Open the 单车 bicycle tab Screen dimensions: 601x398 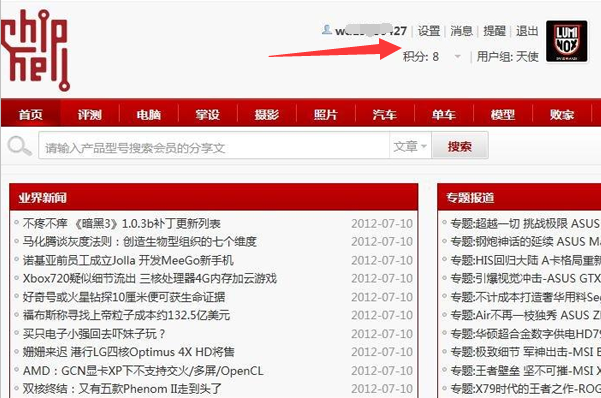444,114
